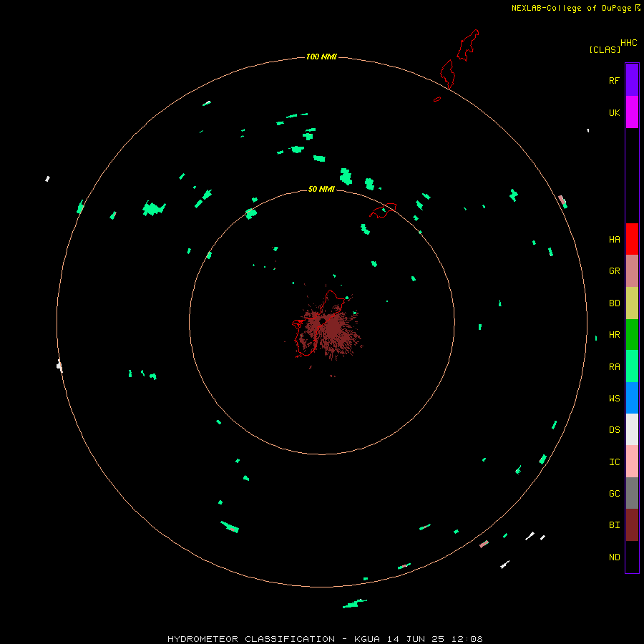
Task: Click the WS legend label
Action: click(x=614, y=399)
